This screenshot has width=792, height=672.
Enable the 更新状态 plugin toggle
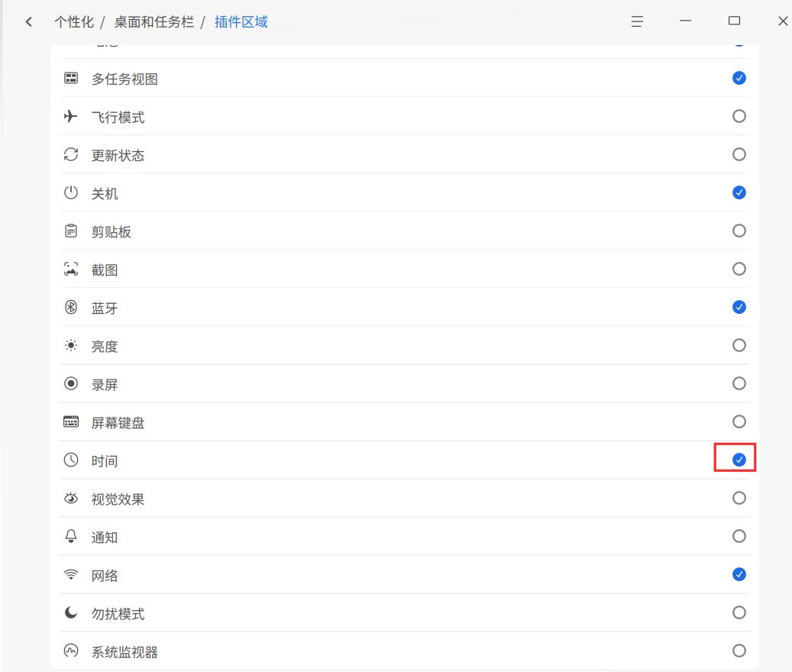tap(739, 154)
